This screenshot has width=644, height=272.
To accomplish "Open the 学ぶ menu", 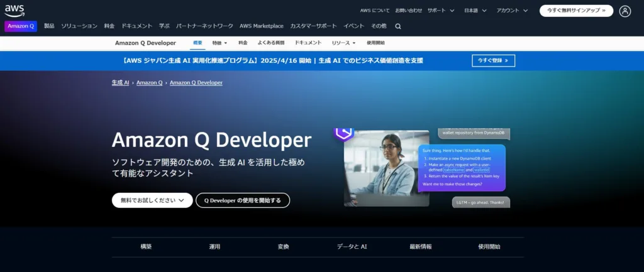I will [x=164, y=26].
